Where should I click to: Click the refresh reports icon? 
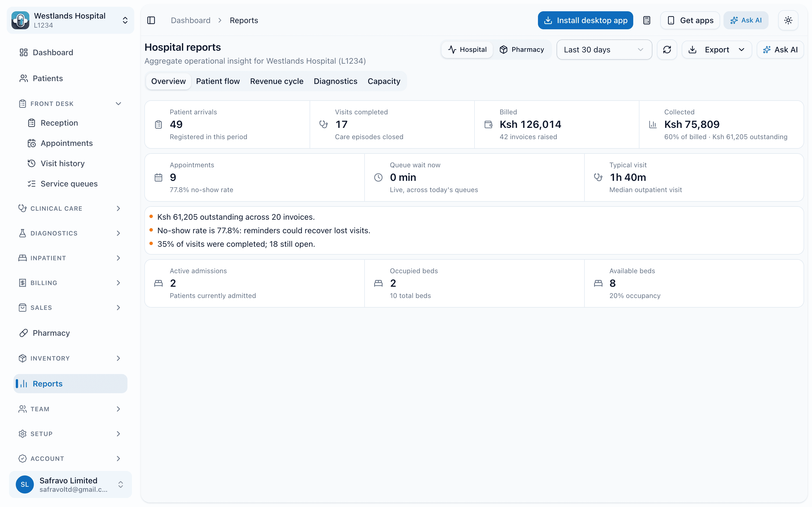coord(667,50)
